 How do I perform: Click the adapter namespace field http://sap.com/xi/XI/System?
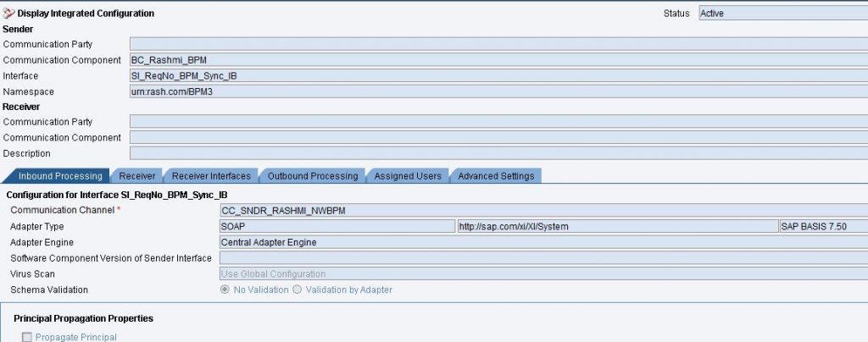pos(618,227)
